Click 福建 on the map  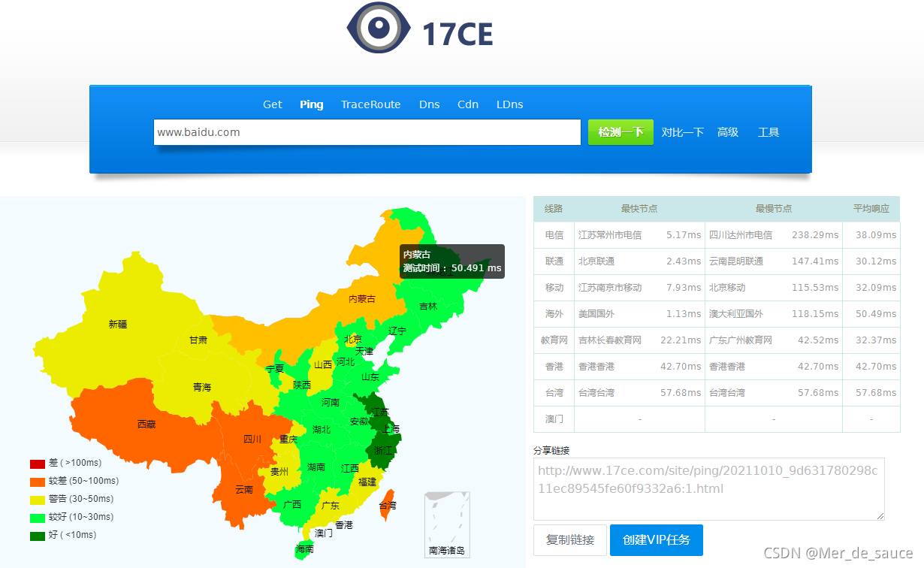[367, 482]
